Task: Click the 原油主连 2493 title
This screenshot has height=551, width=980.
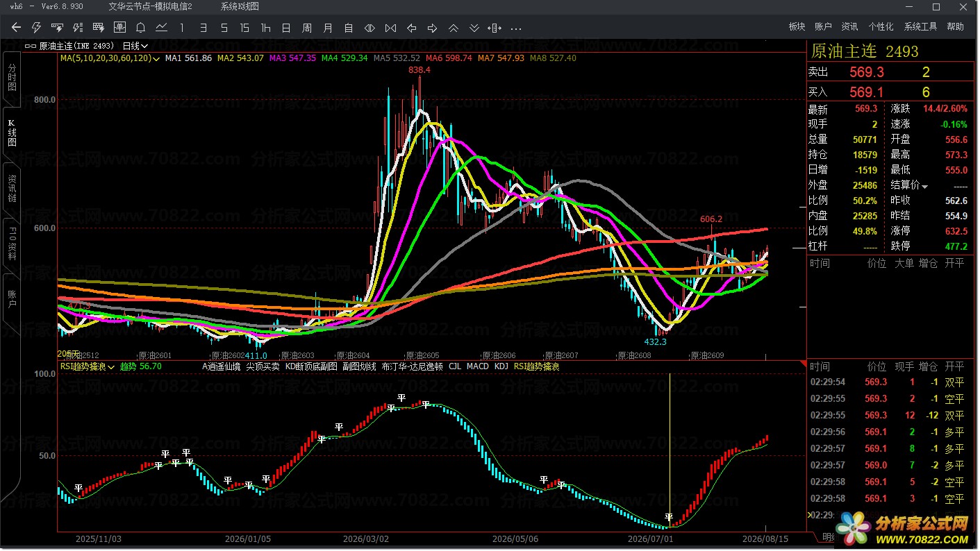Action: [x=865, y=52]
